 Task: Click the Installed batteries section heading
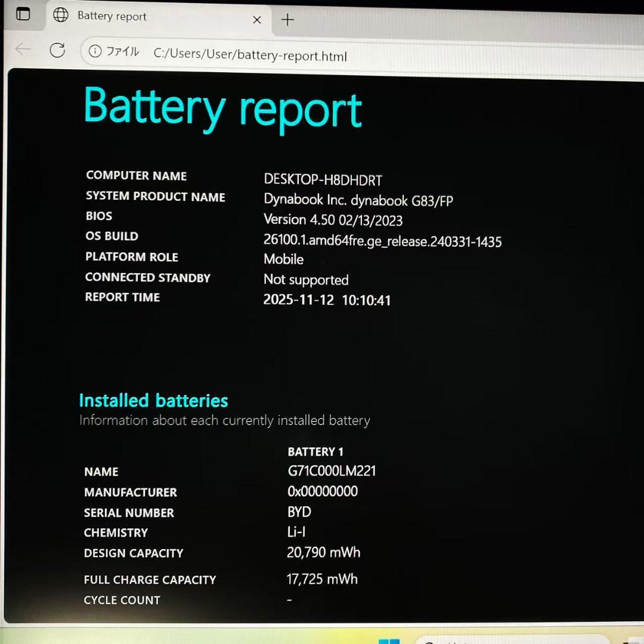click(153, 400)
